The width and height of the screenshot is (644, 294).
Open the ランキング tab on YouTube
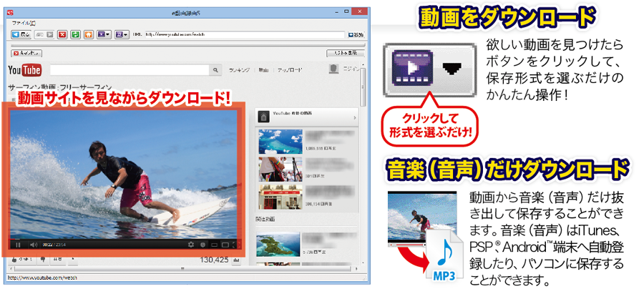pyautogui.click(x=240, y=70)
